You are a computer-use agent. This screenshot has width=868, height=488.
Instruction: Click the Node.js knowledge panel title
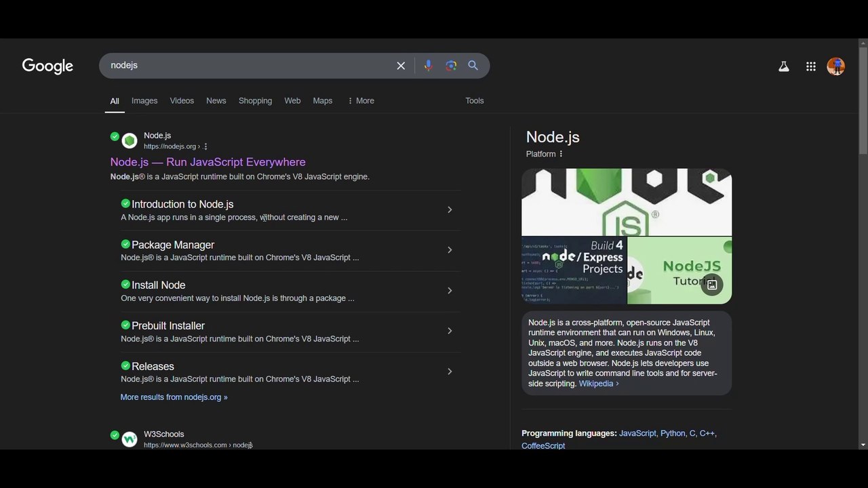pos(553,137)
